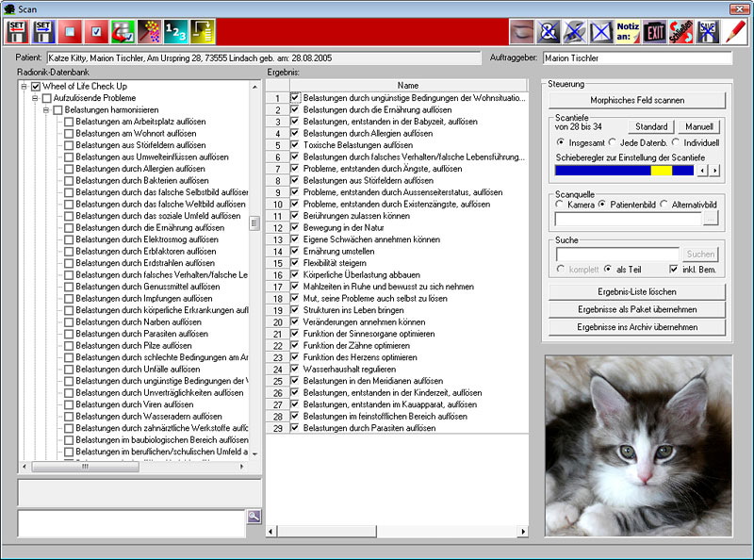
Task: Click the Morphisches Feld scannen button
Action: click(637, 100)
